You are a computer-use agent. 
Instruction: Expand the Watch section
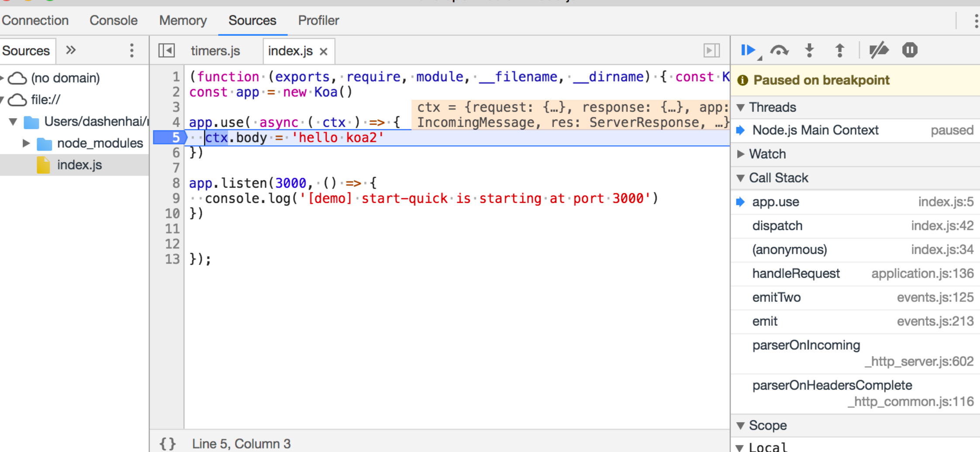click(741, 154)
